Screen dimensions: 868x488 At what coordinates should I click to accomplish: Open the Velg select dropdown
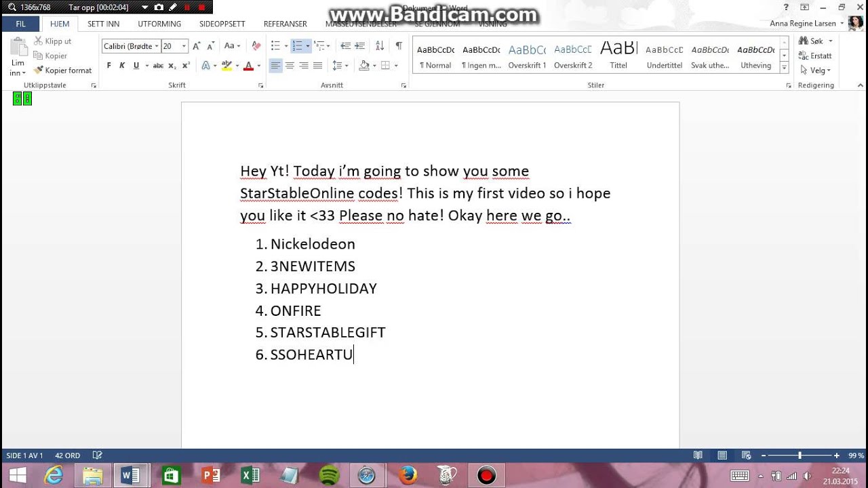(815, 70)
